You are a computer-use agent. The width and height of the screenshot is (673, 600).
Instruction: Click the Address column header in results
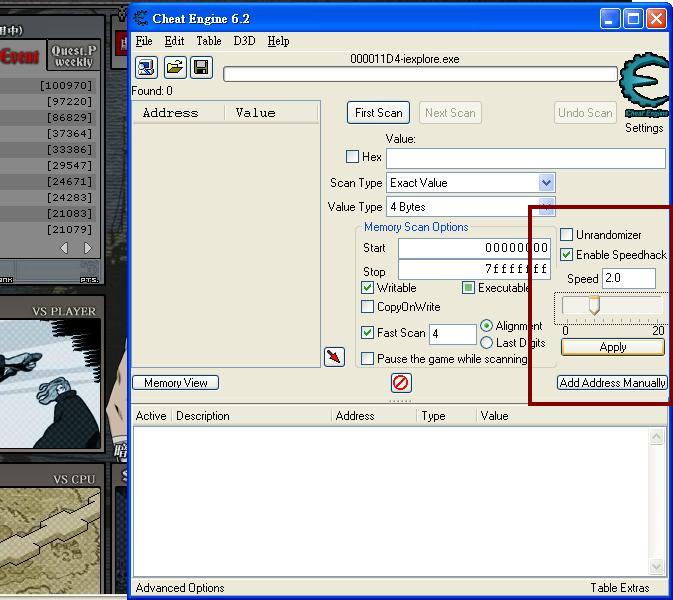(179, 113)
